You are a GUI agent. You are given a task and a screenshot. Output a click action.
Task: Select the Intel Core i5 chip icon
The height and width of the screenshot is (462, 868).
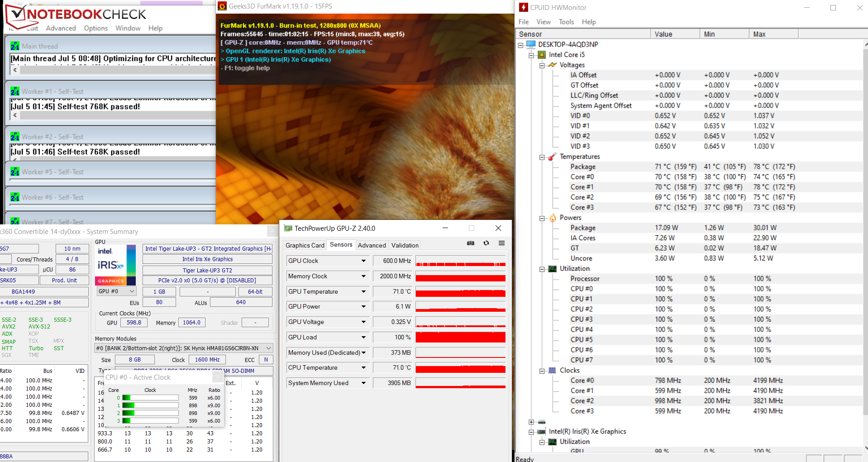[x=542, y=55]
